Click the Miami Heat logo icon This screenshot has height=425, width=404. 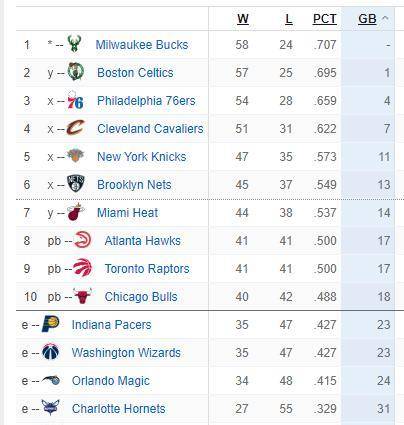pos(76,212)
